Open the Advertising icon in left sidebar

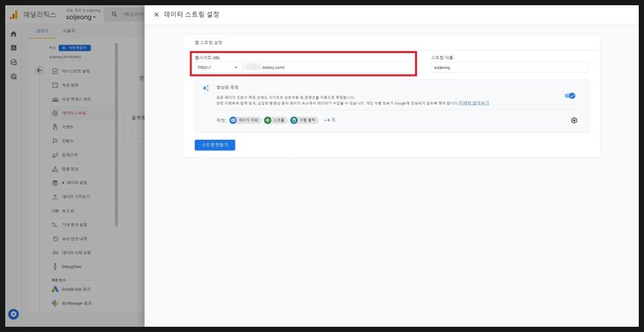(14, 77)
